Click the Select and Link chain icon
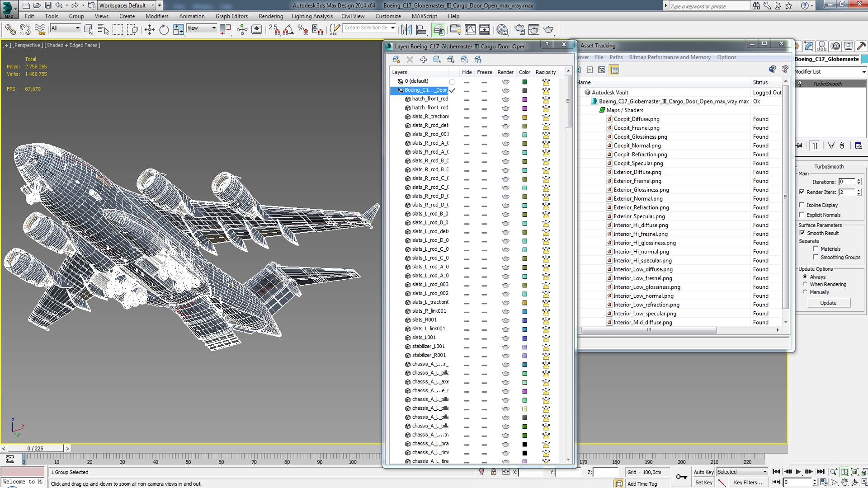The height and width of the screenshot is (488, 868). pyautogui.click(x=10, y=30)
